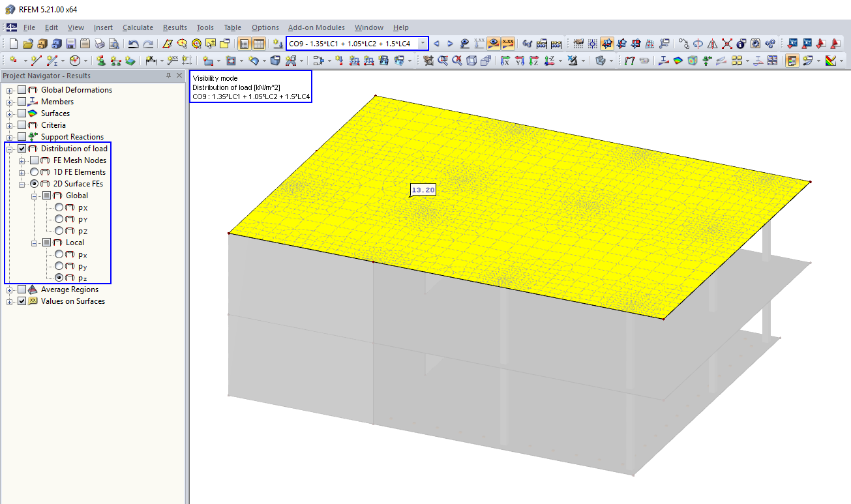
Task: Click the Undo icon on the toolbar
Action: pyautogui.click(x=134, y=43)
